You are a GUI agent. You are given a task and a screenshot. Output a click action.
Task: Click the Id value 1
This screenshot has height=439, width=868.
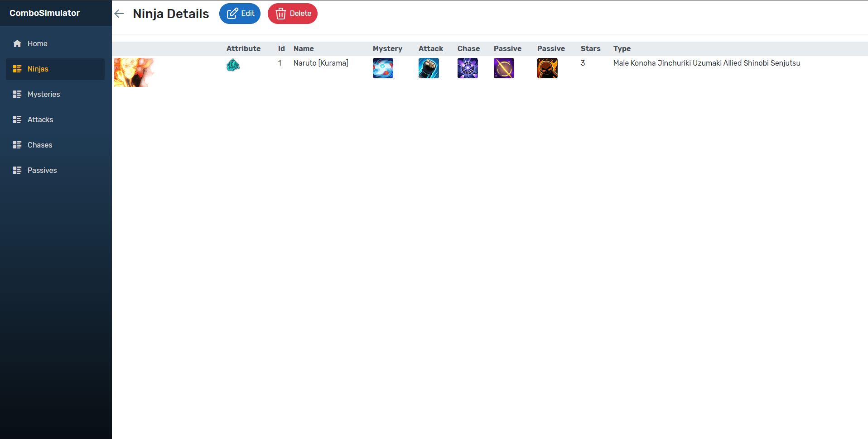[280, 63]
